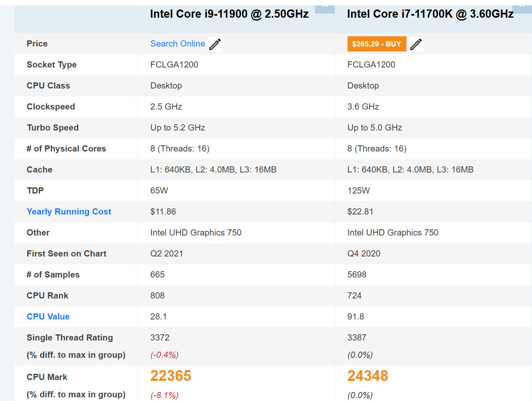Click the Single Thread Rating row label

[70, 338]
